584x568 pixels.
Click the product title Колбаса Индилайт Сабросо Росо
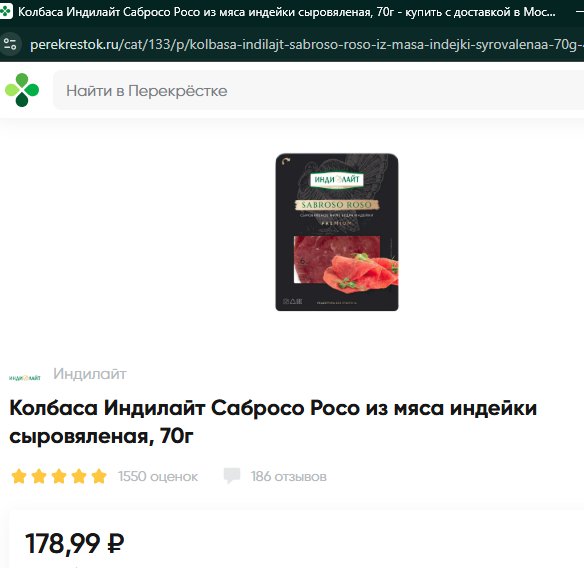[273, 422]
